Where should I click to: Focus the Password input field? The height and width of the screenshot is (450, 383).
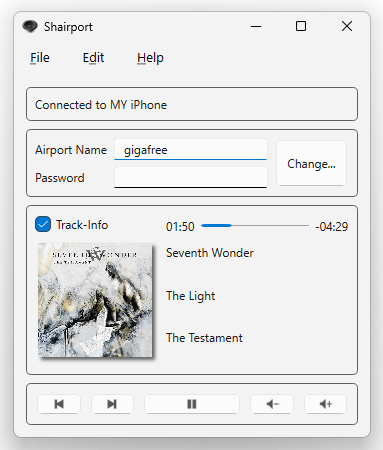click(x=191, y=177)
